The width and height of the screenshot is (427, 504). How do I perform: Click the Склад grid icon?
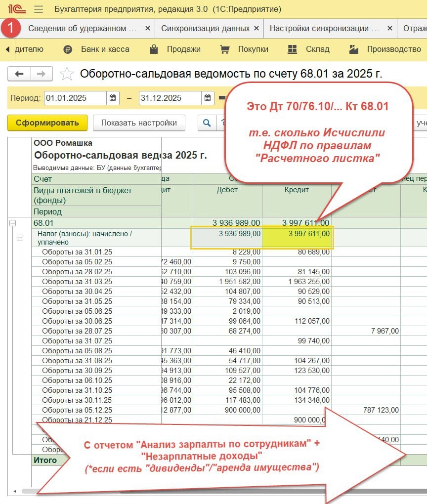(292, 49)
